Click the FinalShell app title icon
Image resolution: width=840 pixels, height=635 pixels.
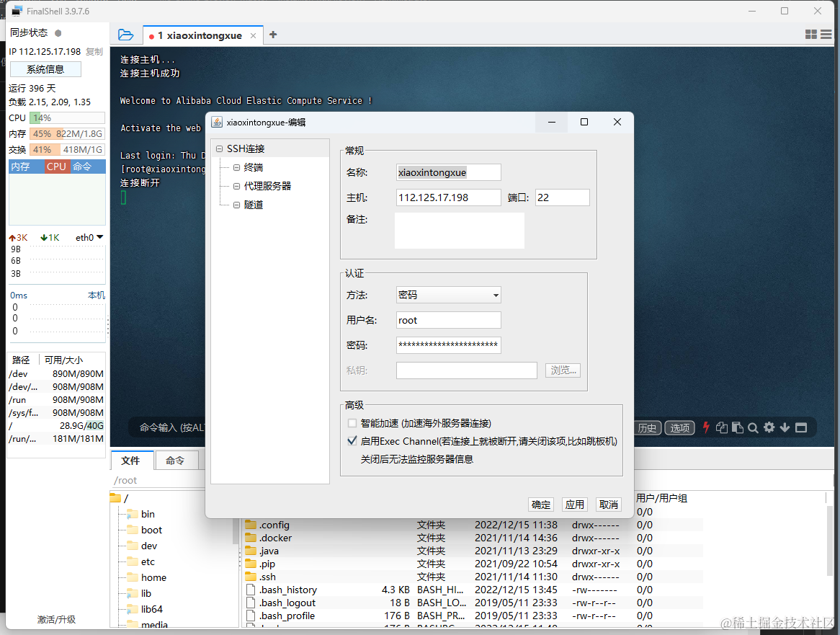(17, 11)
